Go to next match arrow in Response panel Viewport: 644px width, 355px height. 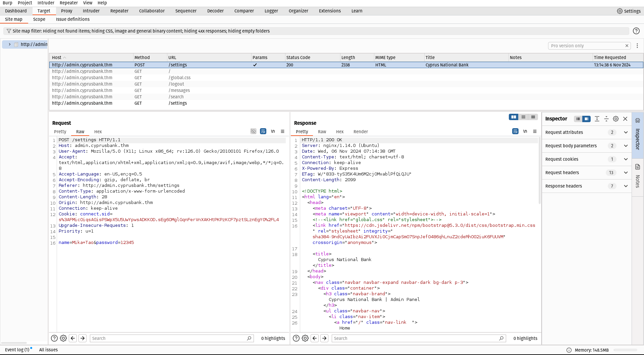click(324, 338)
